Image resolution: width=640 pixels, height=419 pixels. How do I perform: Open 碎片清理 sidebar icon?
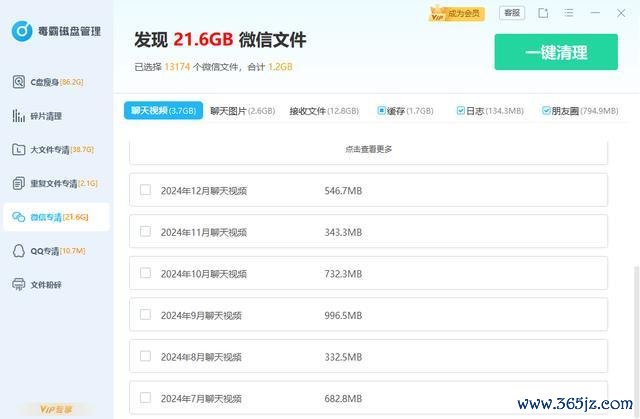tap(18, 116)
